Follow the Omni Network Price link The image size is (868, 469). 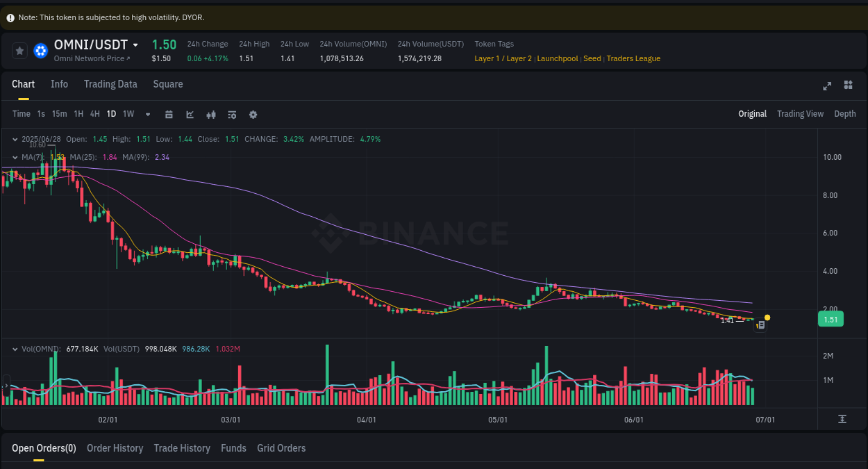point(91,58)
